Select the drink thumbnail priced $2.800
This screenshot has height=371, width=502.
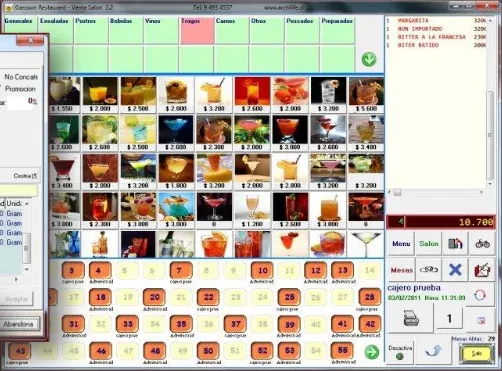[290, 172]
